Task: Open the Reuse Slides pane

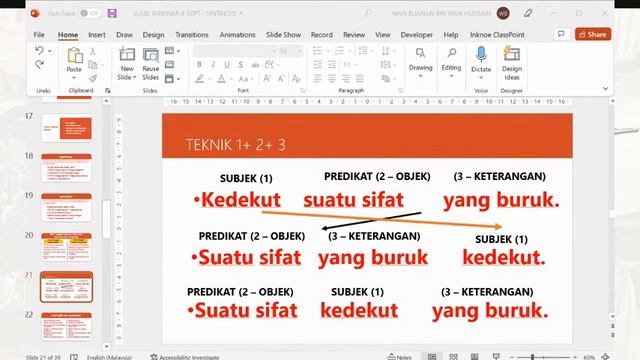Action: pyautogui.click(x=151, y=63)
